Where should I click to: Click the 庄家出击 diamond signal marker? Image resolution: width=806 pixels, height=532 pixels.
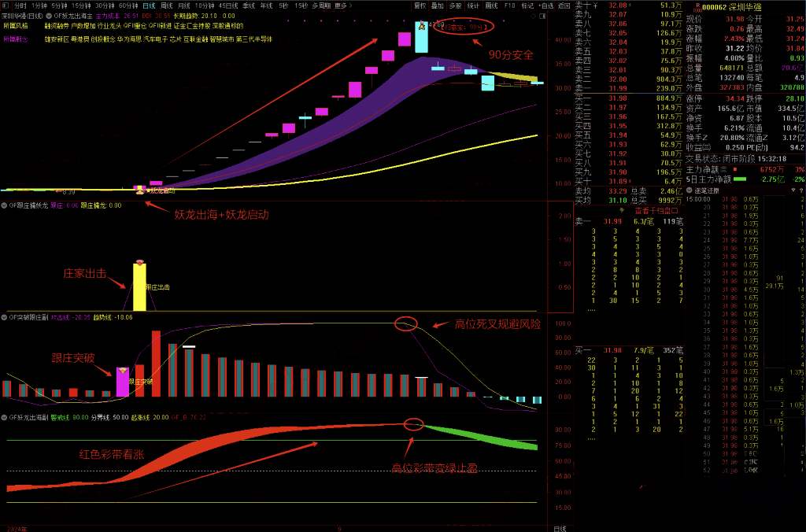point(139,261)
